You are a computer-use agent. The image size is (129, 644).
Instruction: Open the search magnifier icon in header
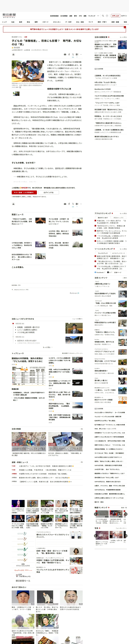(103, 16)
